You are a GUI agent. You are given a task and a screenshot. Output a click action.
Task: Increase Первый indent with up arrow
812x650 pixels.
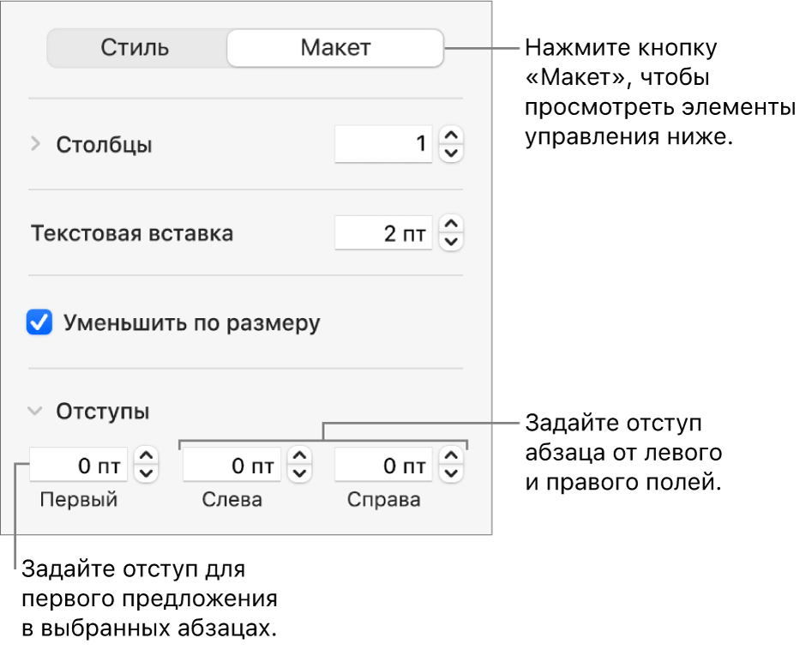(147, 457)
